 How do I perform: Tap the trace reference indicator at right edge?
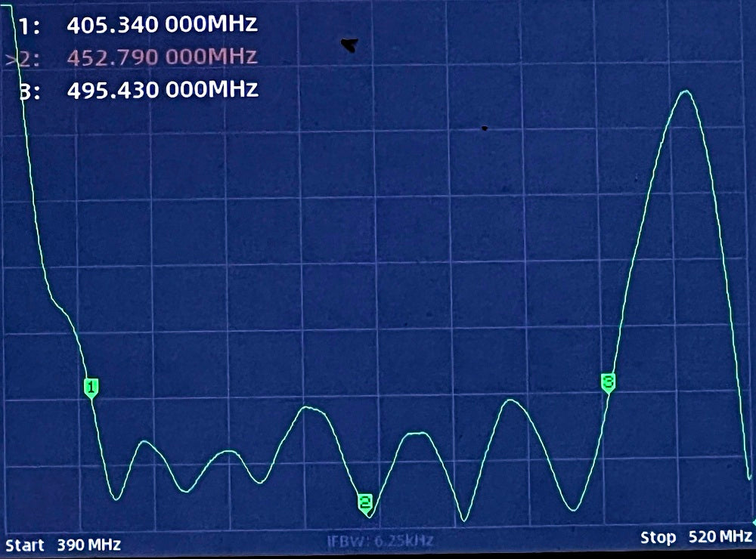pyautogui.click(x=752, y=522)
